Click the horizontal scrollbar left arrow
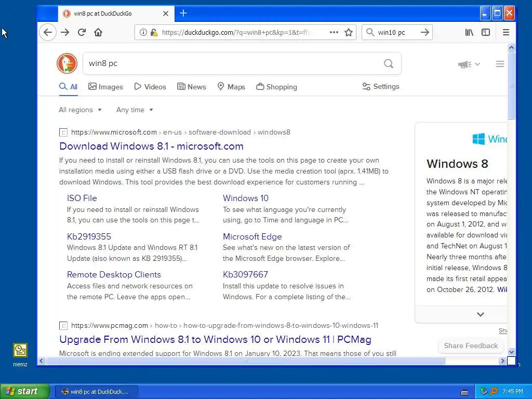The height and width of the screenshot is (399, 532). click(42, 361)
